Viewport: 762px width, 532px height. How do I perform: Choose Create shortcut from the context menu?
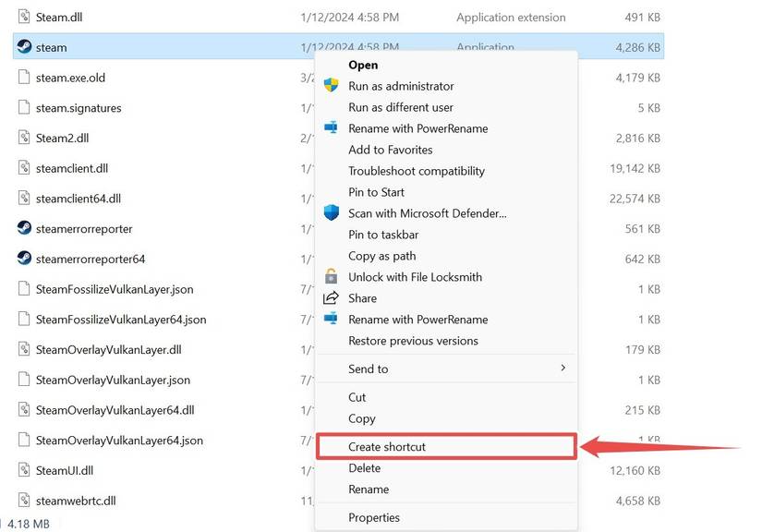(387, 447)
